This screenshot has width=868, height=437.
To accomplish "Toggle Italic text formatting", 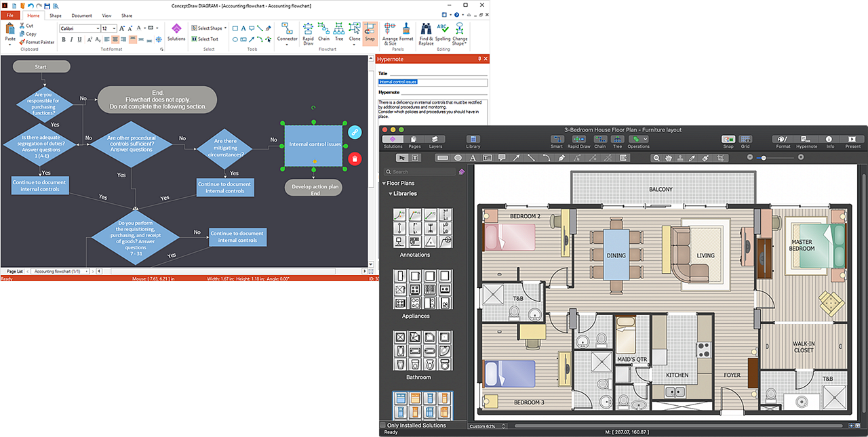I will [x=73, y=39].
